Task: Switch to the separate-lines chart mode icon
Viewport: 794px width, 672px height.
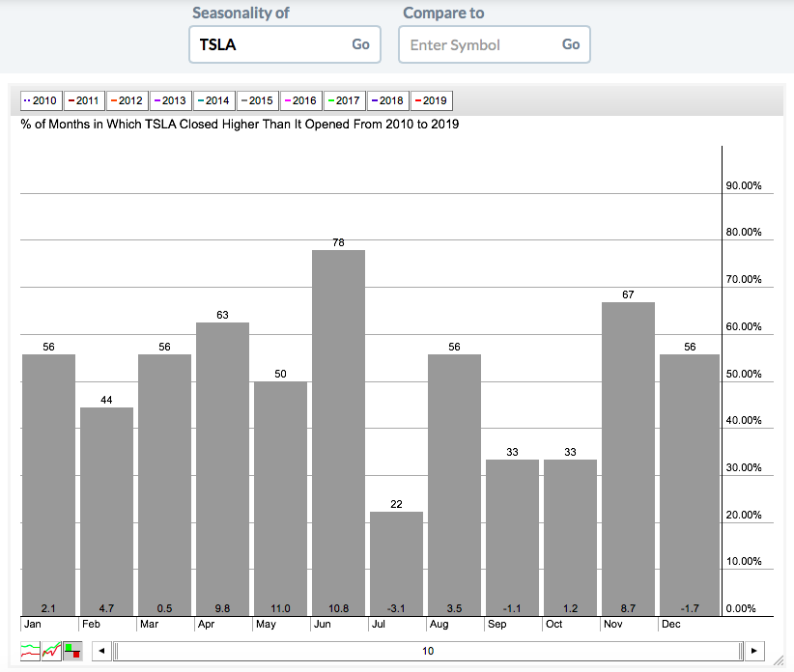Action: (30, 651)
